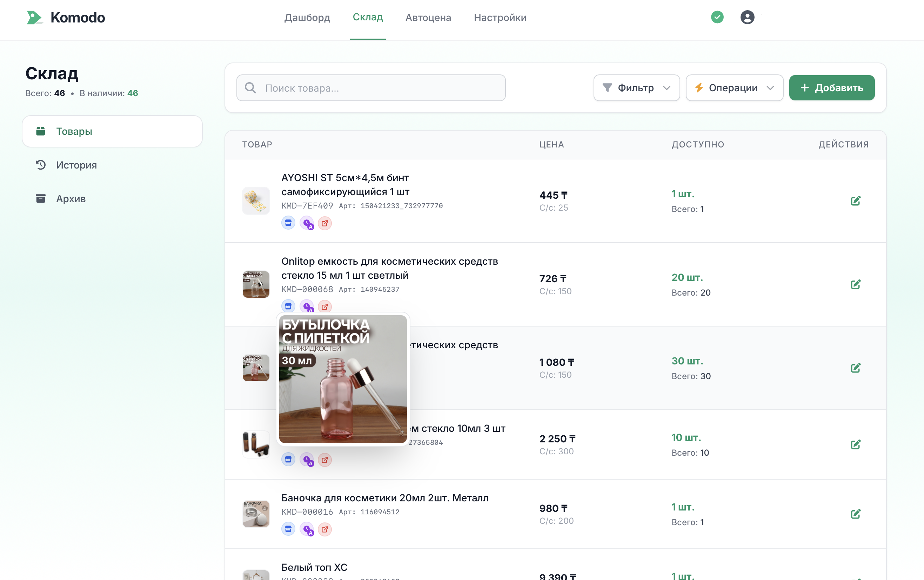Click the 10 шт. availability value
The width and height of the screenshot is (924, 580).
click(686, 437)
